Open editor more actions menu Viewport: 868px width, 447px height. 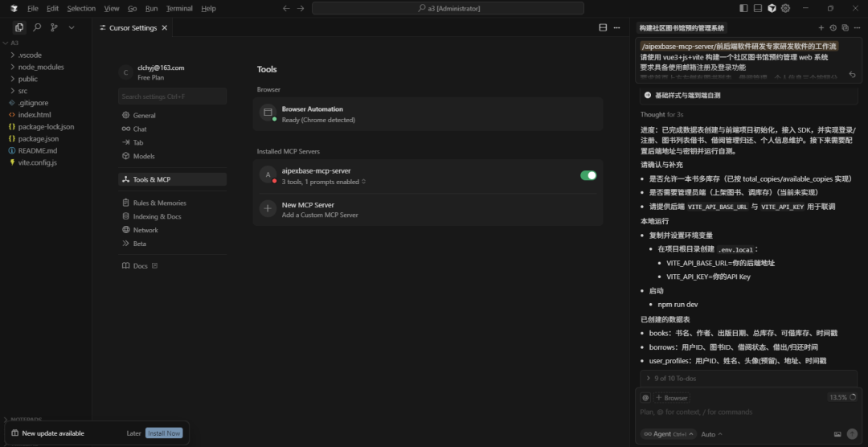click(616, 27)
